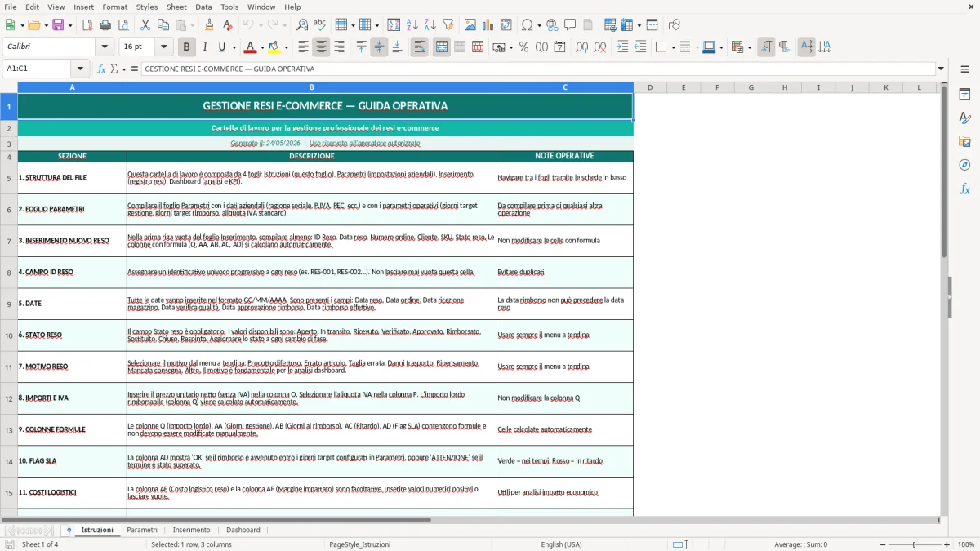
Task: Toggle Align Right
Action: [339, 47]
